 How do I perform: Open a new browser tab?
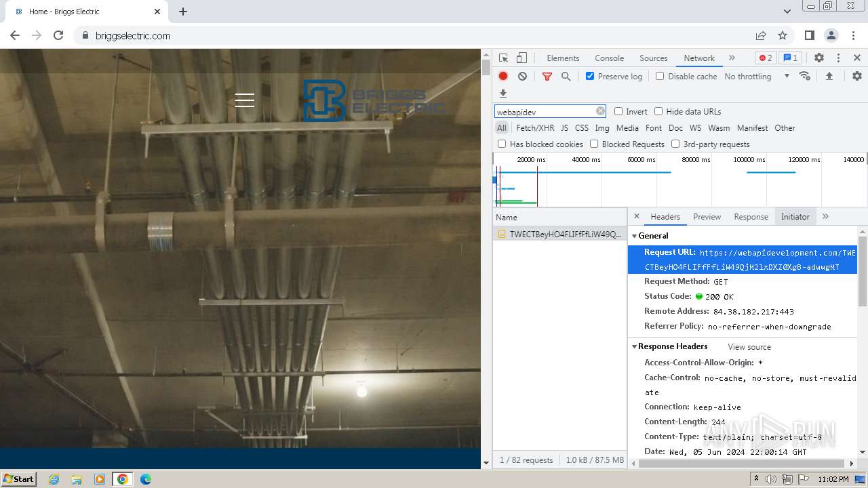pyautogui.click(x=183, y=12)
